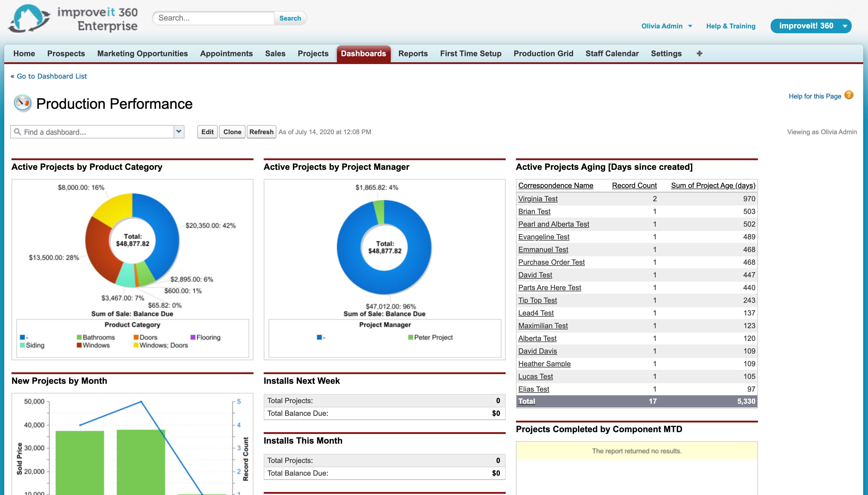Switch to the Appointments tab
Screen dimensions: 868x495
tap(226, 53)
